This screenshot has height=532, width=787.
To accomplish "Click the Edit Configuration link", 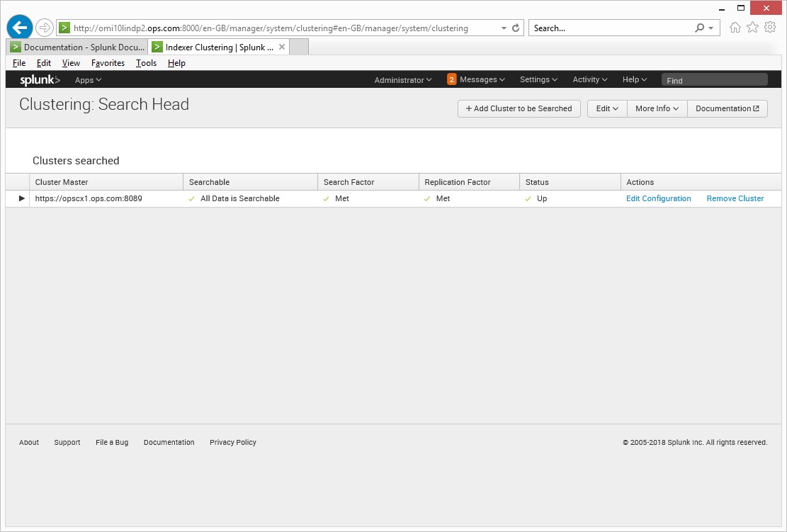I will coord(658,199).
